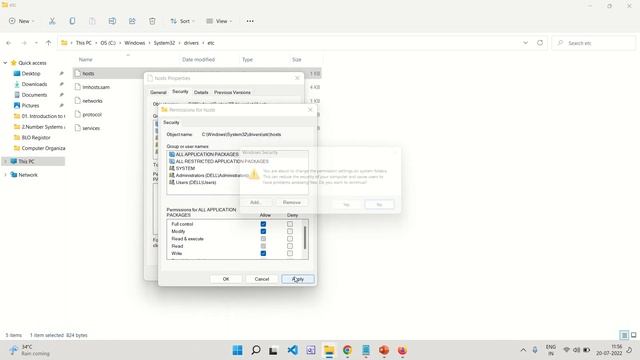Open the See more ellipsis menu
The height and width of the screenshot is (360, 640).
(250, 21)
